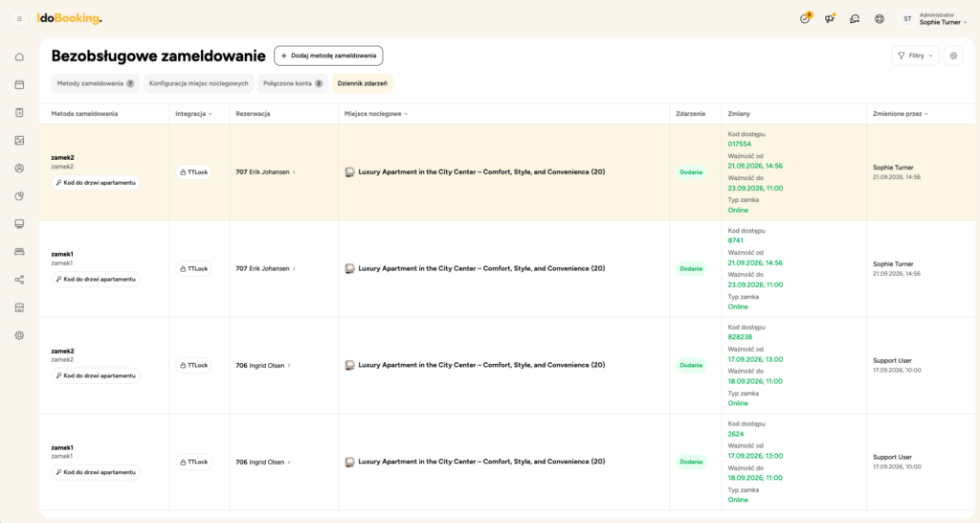This screenshot has width=980, height=523.
Task: Open the monitor screen icon in sidebar
Action: (x=19, y=224)
